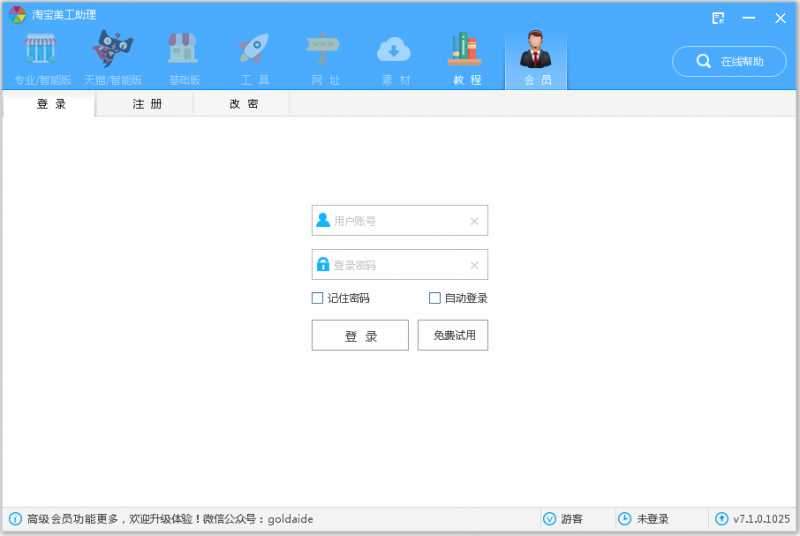Switch to the 改密 tab
Screen dimensions: 800x536
click(x=241, y=104)
